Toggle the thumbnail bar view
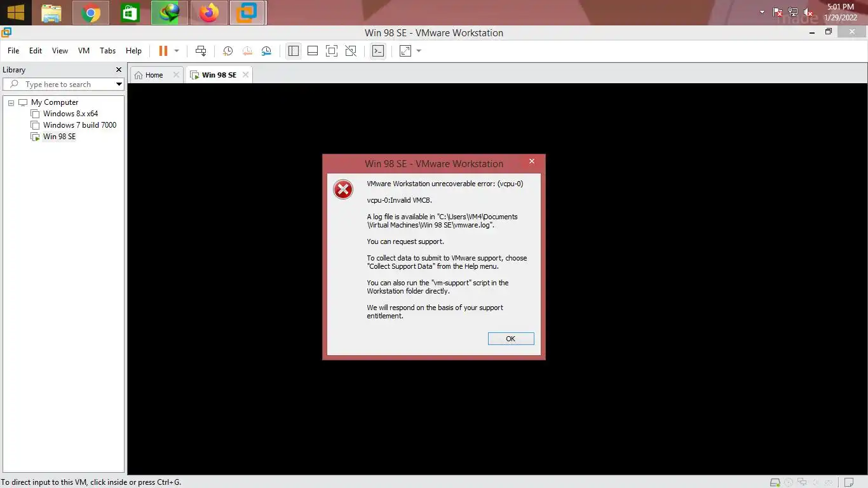 pos(313,51)
